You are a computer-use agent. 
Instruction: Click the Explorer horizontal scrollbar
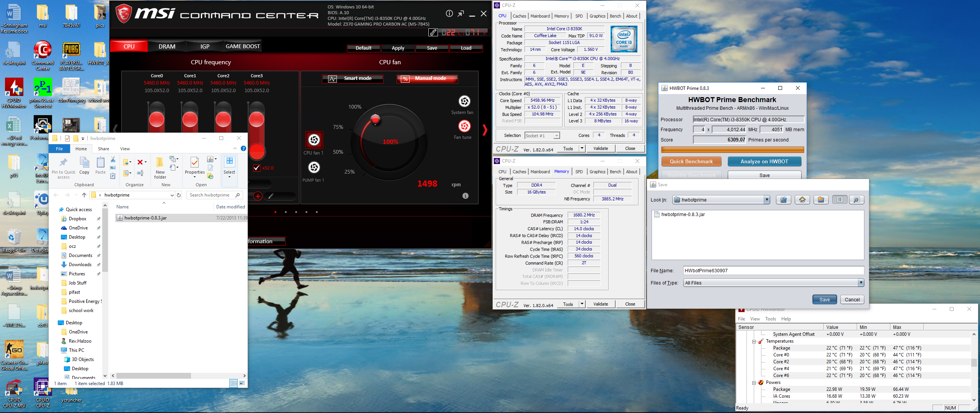[x=154, y=376]
